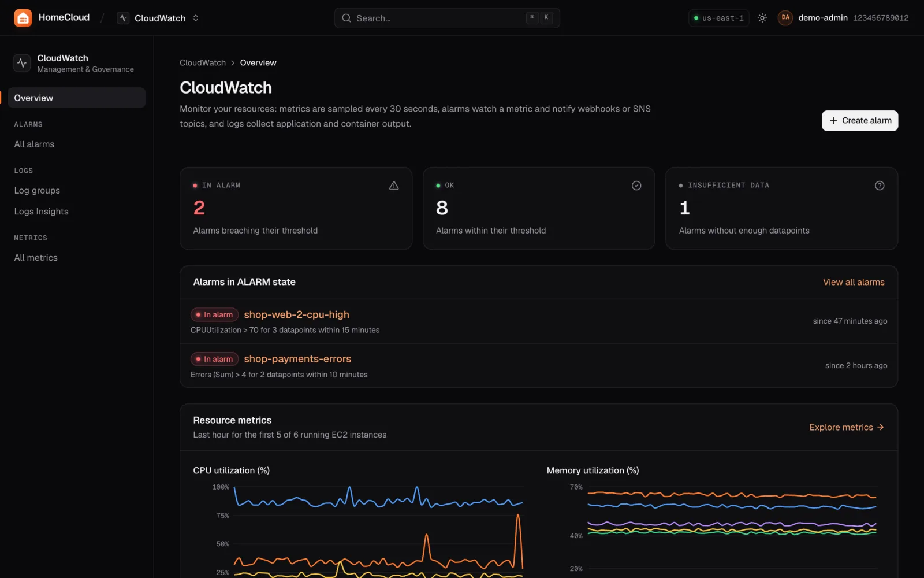Click the HomeCloud orange logo icon
The height and width of the screenshot is (578, 924).
23,18
